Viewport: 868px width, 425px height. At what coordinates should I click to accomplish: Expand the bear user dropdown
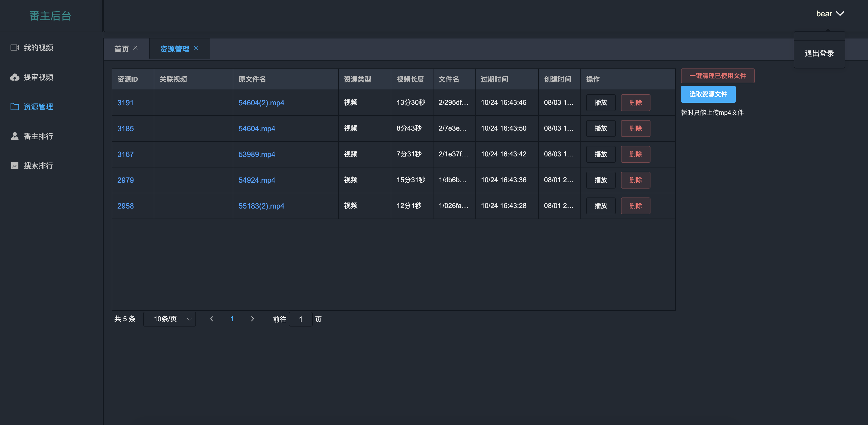830,14
